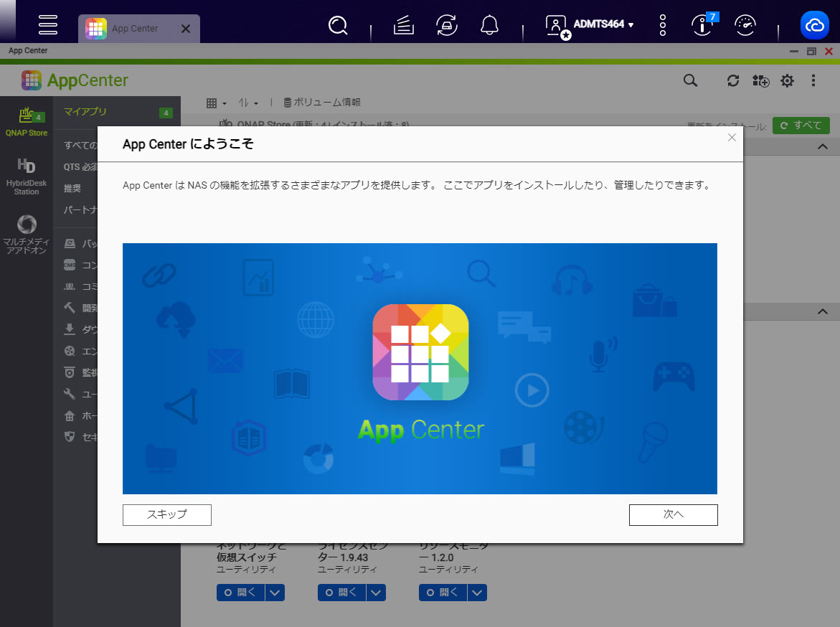
Task: Open AppCenter settings gear
Action: pyautogui.click(x=787, y=80)
